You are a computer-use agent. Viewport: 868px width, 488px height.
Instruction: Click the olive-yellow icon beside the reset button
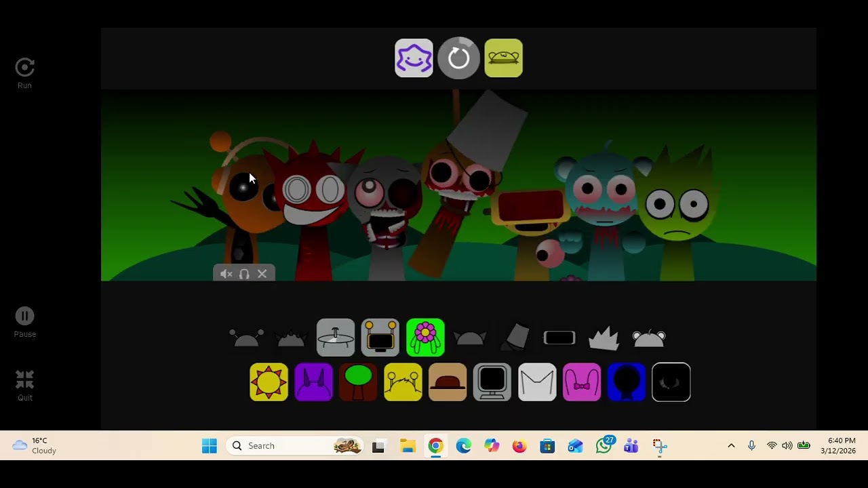[504, 58]
